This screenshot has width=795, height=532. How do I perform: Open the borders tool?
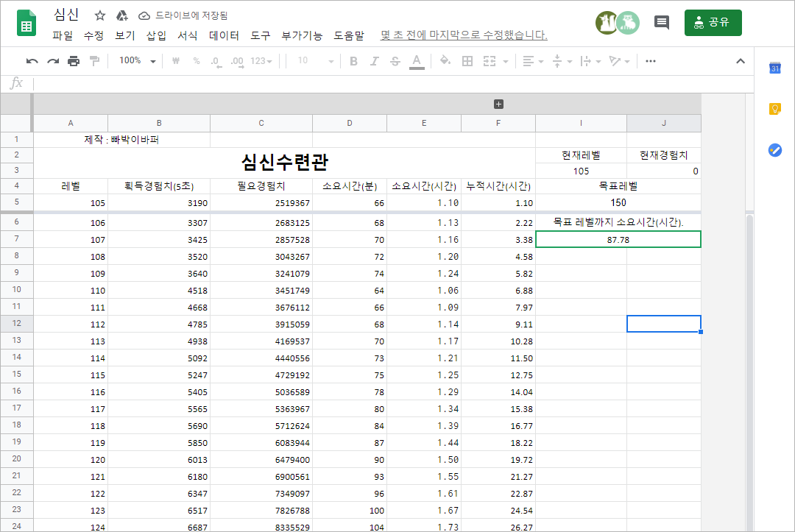[467, 61]
